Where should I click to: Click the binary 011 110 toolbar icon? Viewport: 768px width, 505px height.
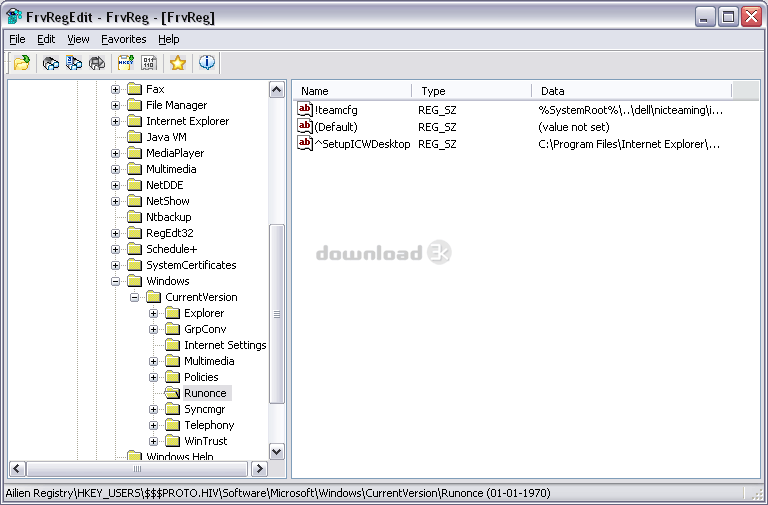click(149, 63)
